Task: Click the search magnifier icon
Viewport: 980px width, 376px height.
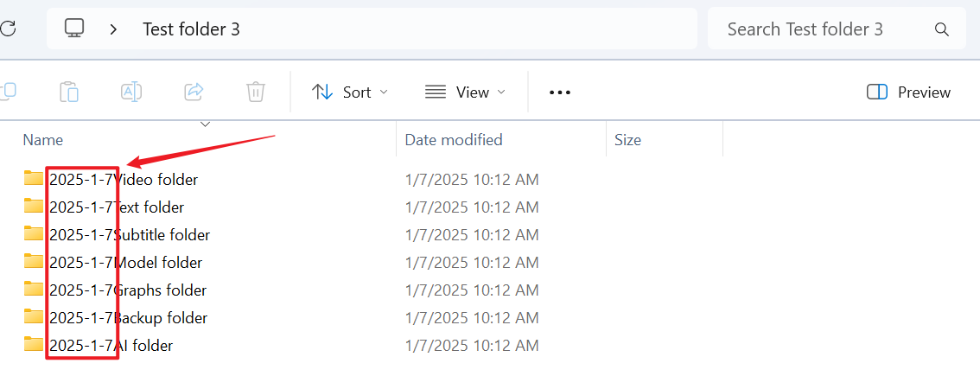Action: click(942, 29)
